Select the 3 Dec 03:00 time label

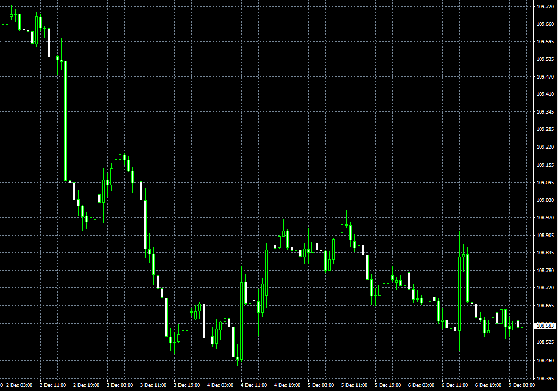tap(120, 385)
